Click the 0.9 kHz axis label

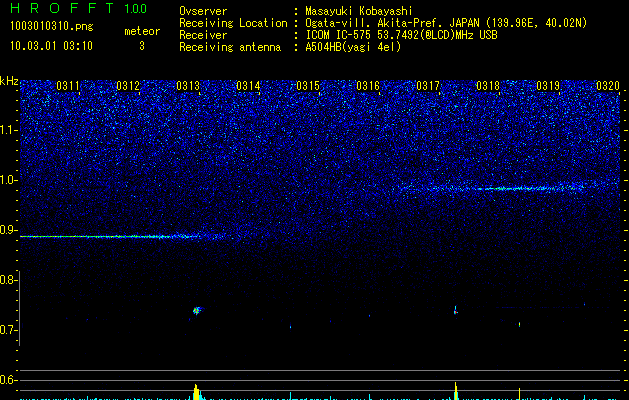pyautogui.click(x=9, y=230)
